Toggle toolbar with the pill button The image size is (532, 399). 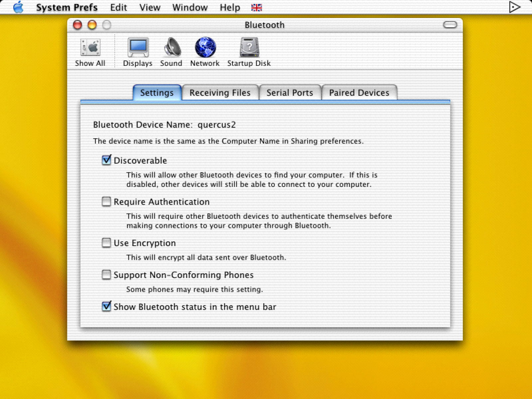pyautogui.click(x=450, y=25)
